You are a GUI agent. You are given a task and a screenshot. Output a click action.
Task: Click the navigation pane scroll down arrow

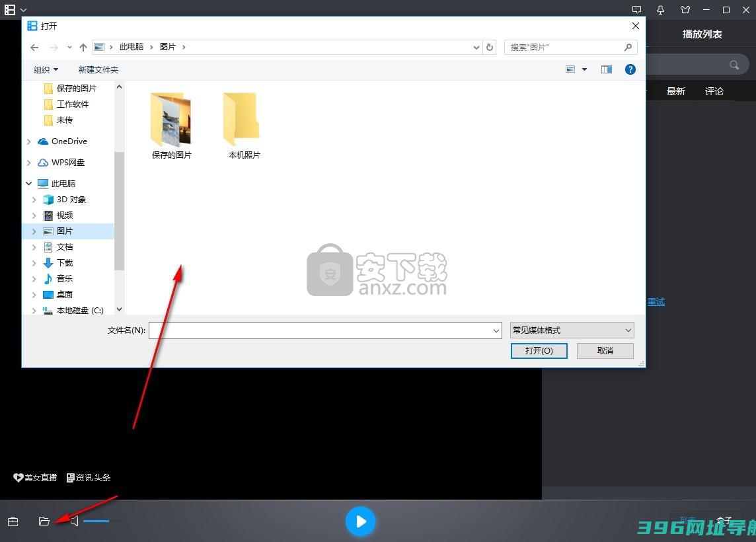tap(119, 309)
